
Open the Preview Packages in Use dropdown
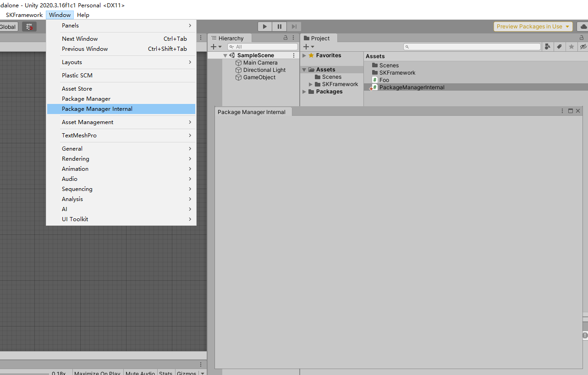click(x=533, y=26)
